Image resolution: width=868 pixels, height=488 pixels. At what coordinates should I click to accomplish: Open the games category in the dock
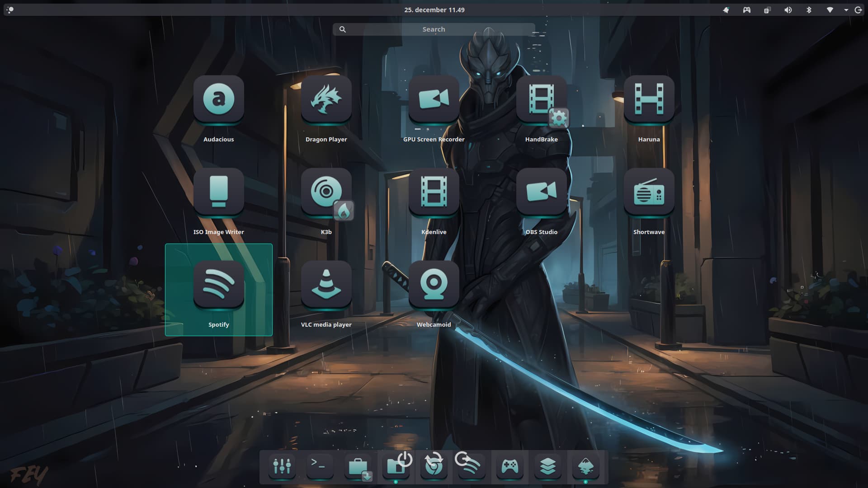coord(509,465)
